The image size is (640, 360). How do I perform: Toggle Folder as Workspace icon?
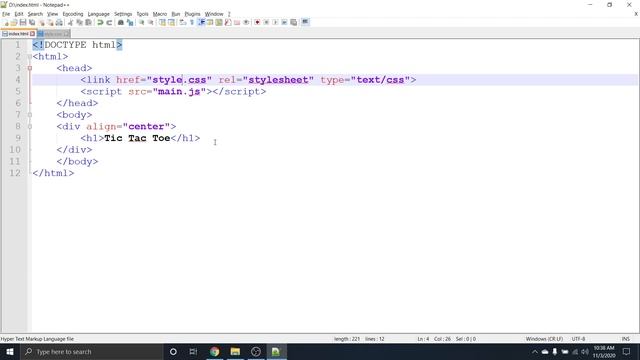pos(237,22)
